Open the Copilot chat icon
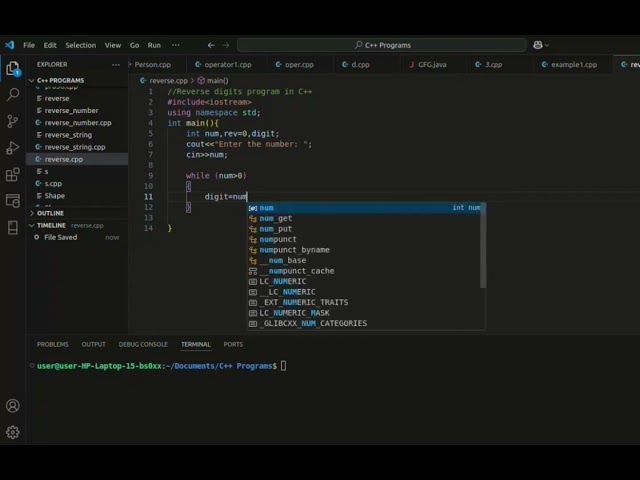Image resolution: width=640 pixels, height=480 pixels. tap(538, 45)
